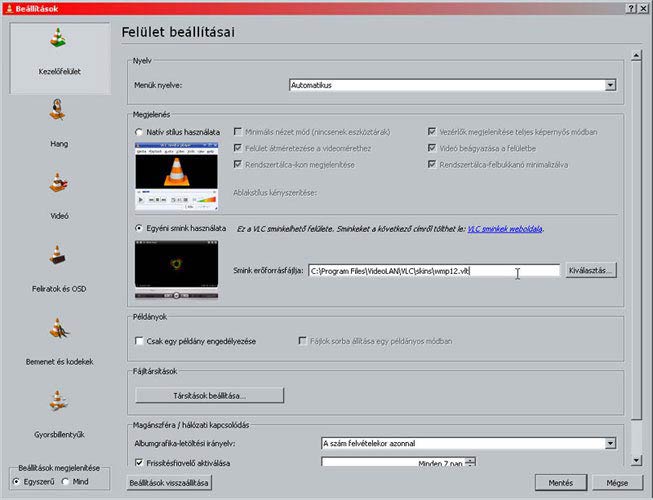Click the Mentés save button
This screenshot has height=500, width=653.
[x=561, y=483]
